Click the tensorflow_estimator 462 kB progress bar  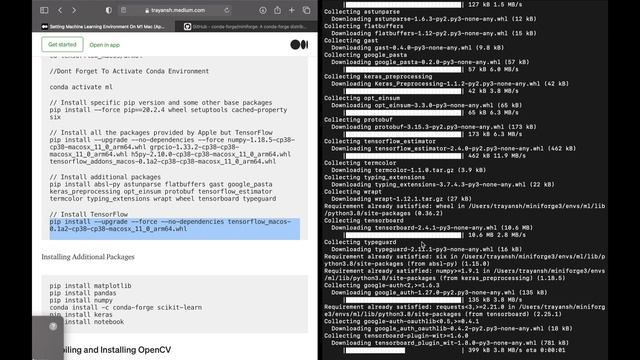coord(403,156)
